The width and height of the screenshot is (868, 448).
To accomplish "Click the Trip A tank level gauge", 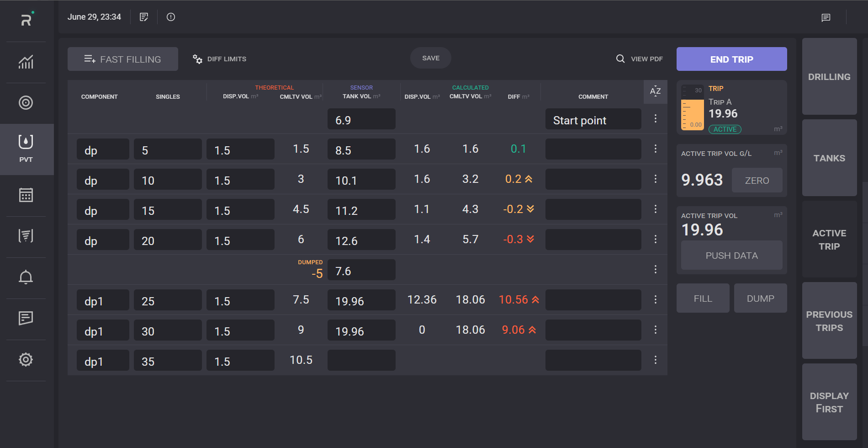I will (x=692, y=108).
